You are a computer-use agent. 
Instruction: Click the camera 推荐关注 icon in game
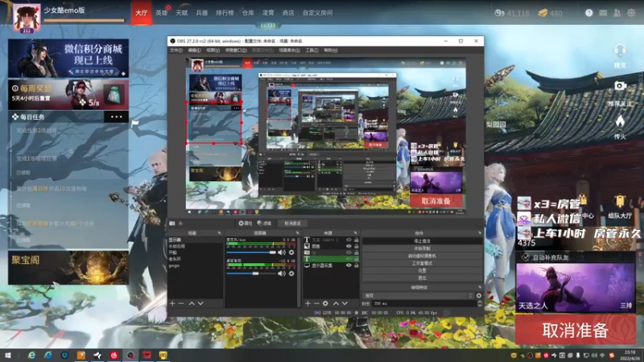pos(620,86)
